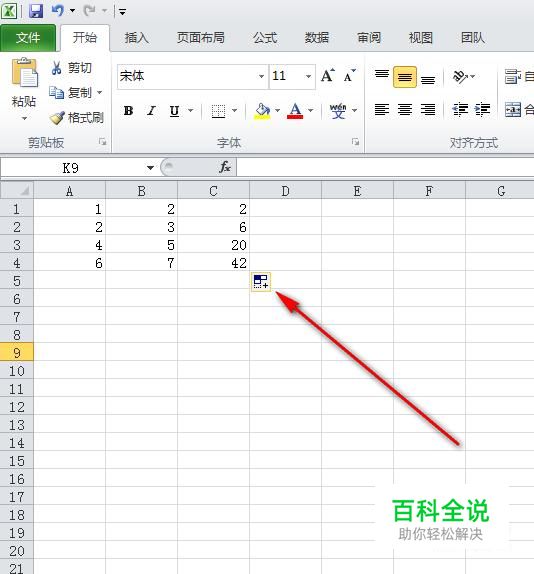Image resolution: width=534 pixels, height=574 pixels.
Task: Open the 字体 dialog launcher
Action: pyautogui.click(x=355, y=142)
